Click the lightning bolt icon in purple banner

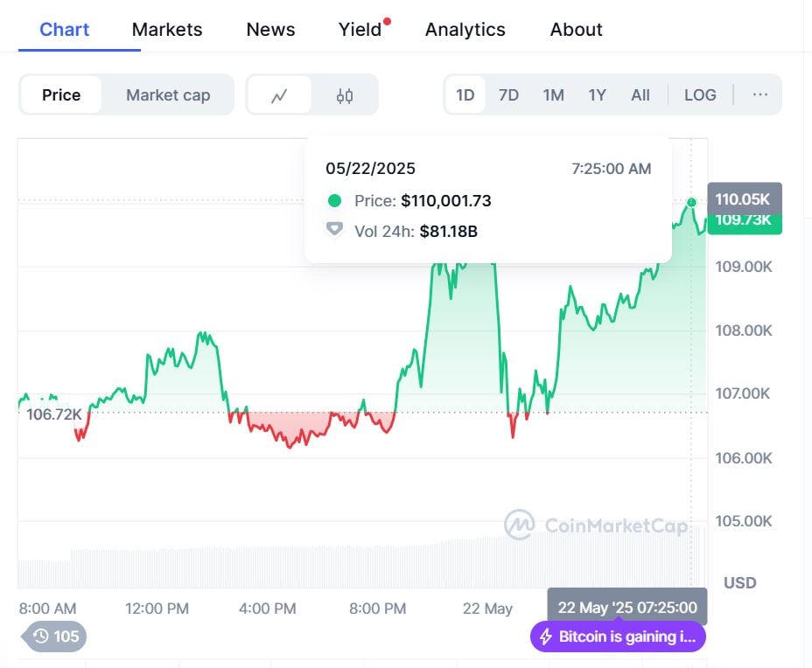click(x=546, y=637)
